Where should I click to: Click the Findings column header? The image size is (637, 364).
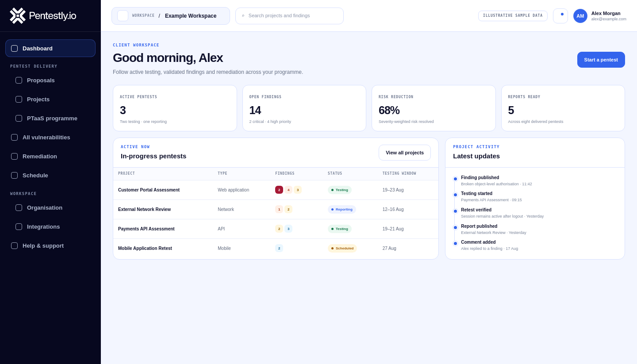tap(285, 174)
